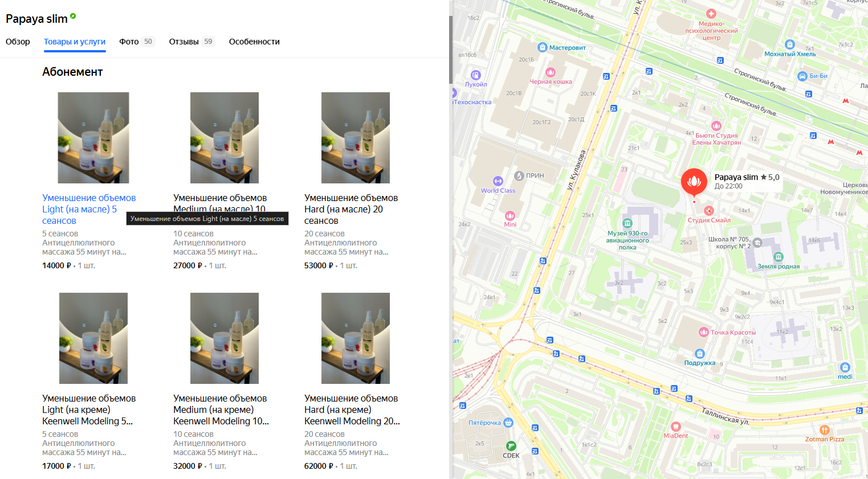Open the Фото tab

[x=129, y=42]
